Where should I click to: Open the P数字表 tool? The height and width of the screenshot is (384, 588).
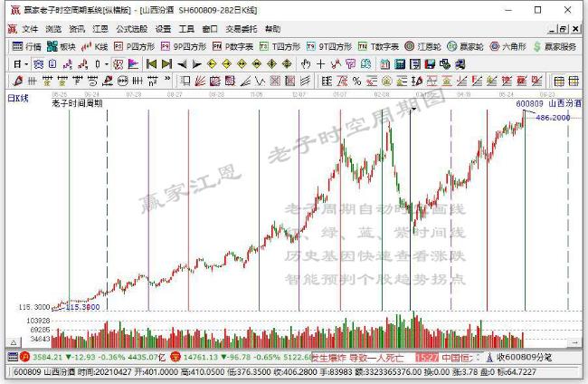pyautogui.click(x=232, y=46)
